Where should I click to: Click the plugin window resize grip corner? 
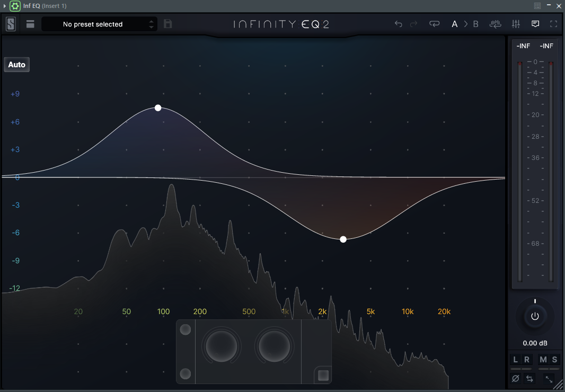pyautogui.click(x=558, y=385)
